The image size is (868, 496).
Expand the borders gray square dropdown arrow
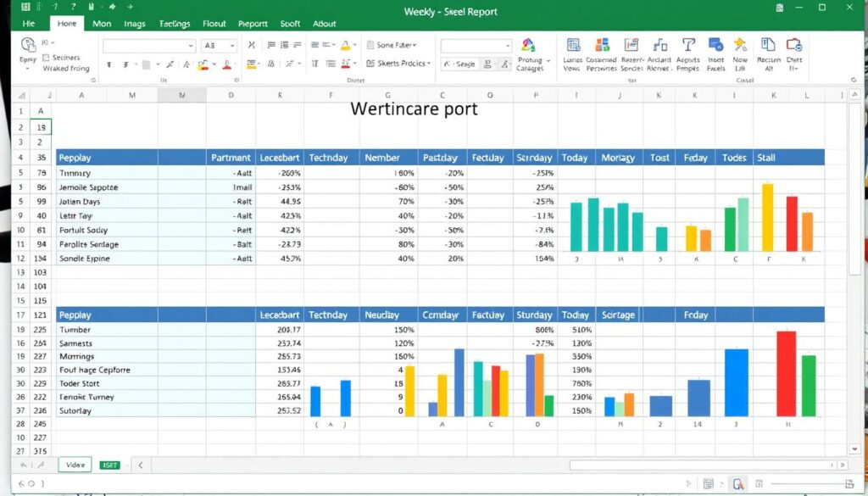tap(158, 64)
